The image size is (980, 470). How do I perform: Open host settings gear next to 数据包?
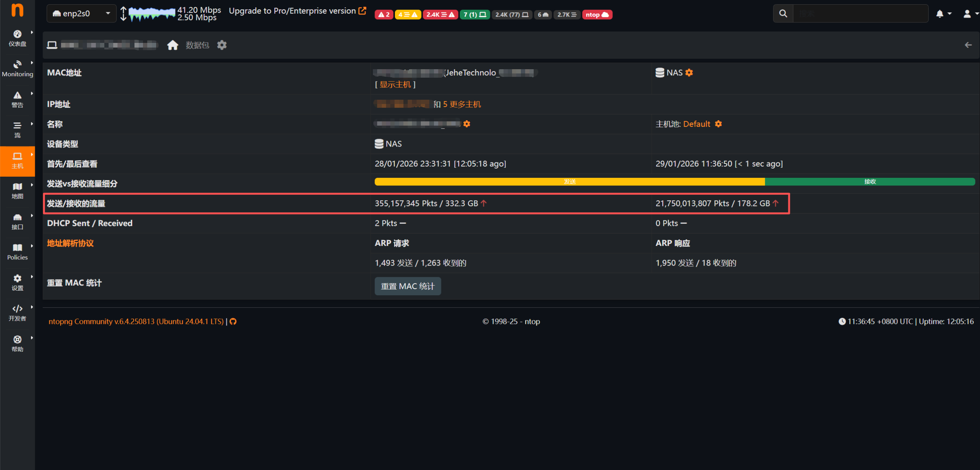222,45
